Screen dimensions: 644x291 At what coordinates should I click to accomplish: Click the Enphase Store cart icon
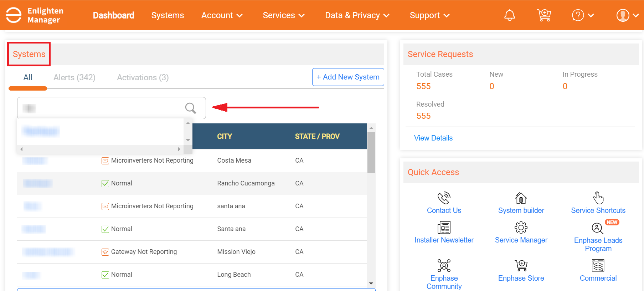pos(521,266)
